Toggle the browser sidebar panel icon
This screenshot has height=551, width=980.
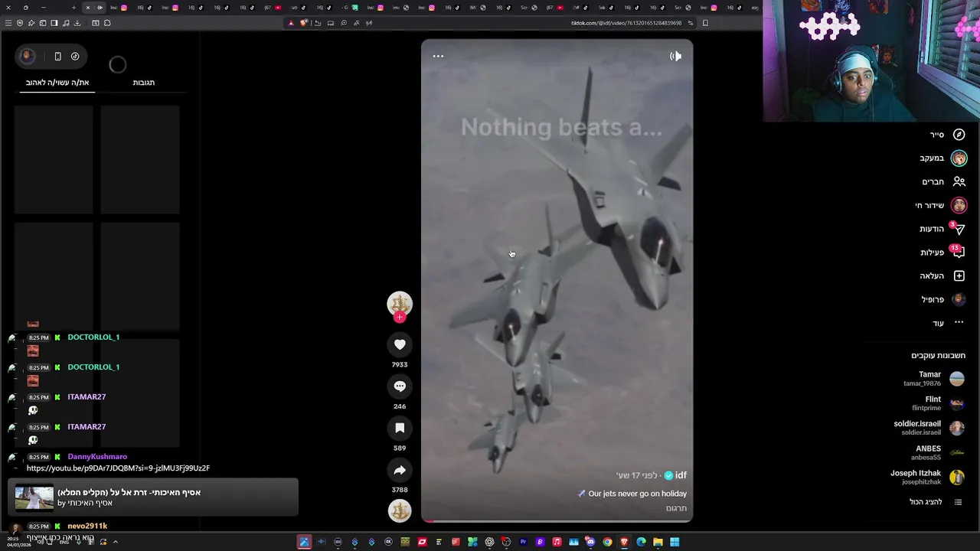coord(54,23)
